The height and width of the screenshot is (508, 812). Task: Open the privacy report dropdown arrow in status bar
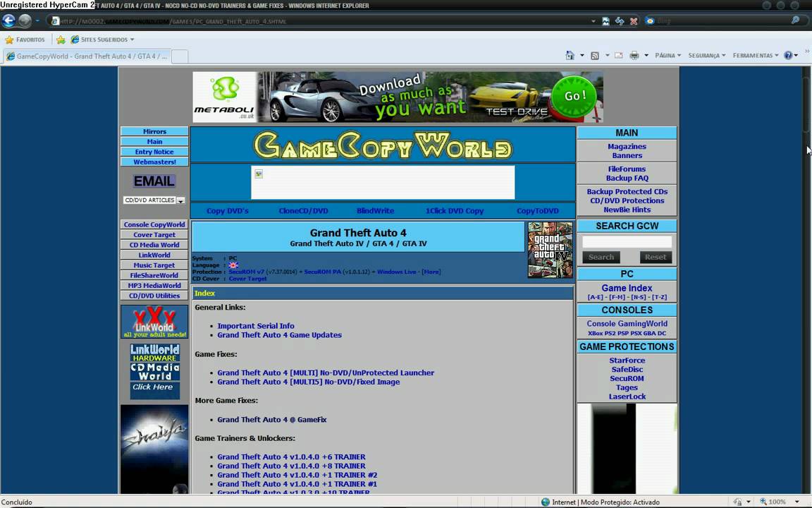point(749,502)
